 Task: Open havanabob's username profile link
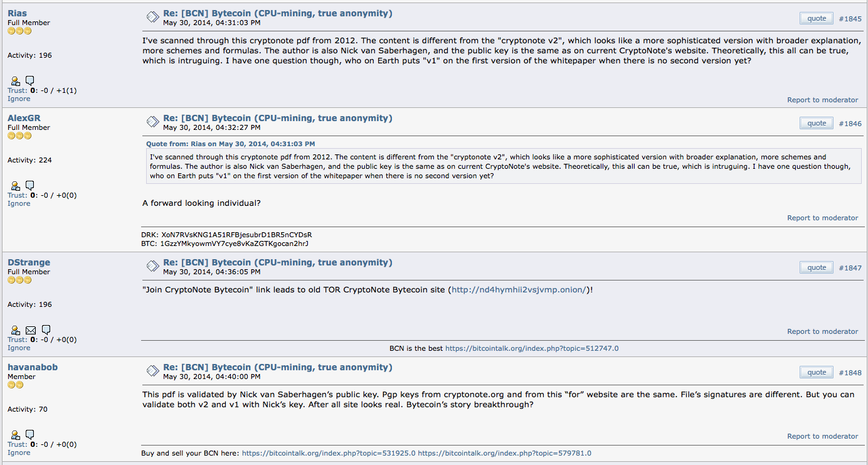[33, 367]
